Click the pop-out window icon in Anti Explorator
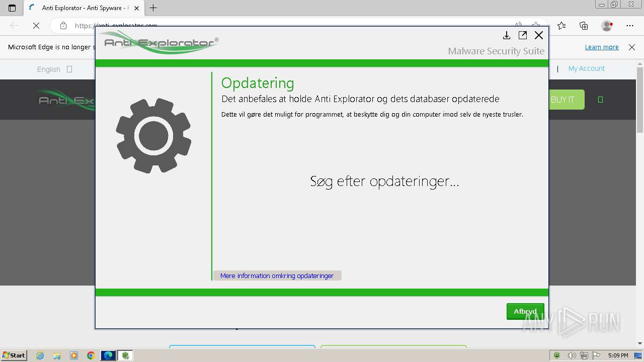The image size is (644, 362). point(523,35)
